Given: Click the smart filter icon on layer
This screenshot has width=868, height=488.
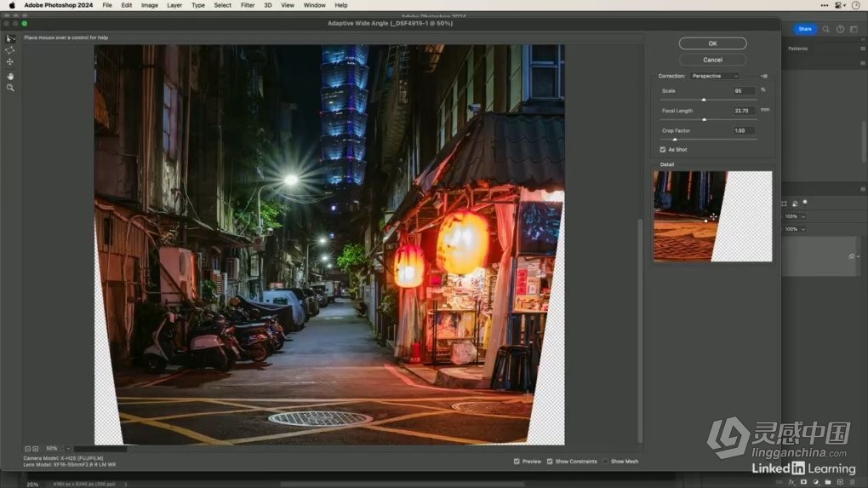Looking at the screenshot, I should pyautogui.click(x=851, y=256).
